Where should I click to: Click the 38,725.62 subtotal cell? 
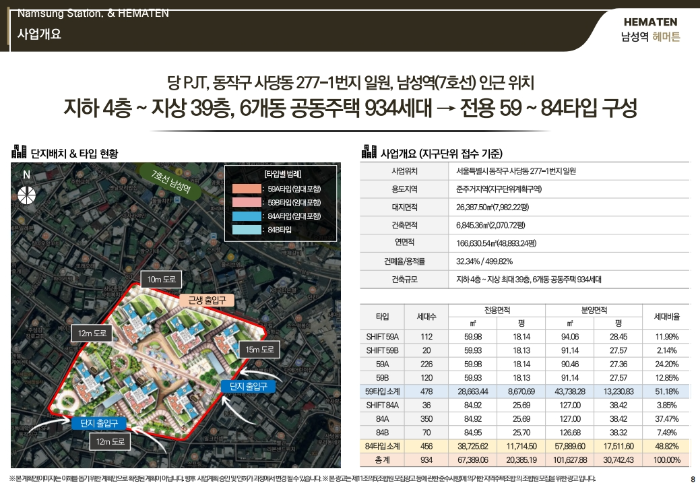(x=473, y=446)
